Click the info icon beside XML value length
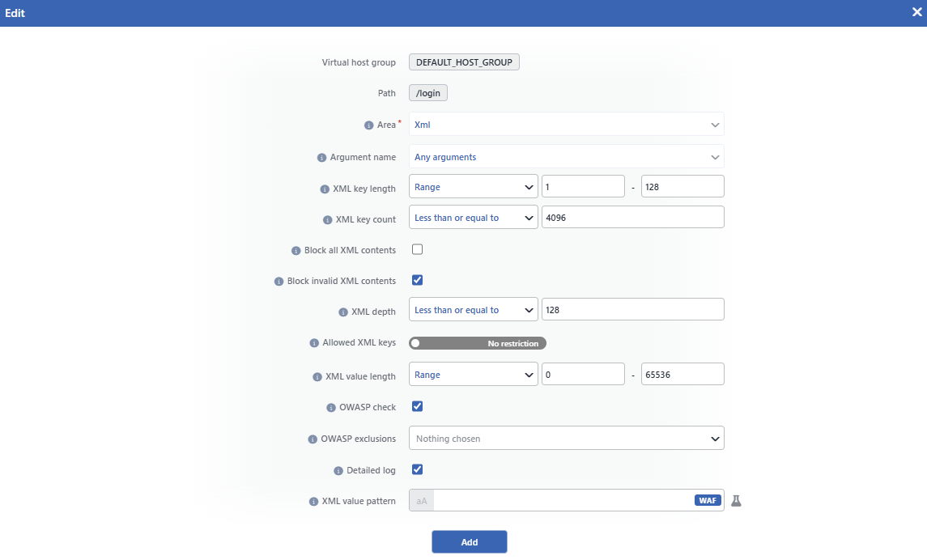Image resolution: width=927 pixels, height=560 pixels. pos(317,377)
